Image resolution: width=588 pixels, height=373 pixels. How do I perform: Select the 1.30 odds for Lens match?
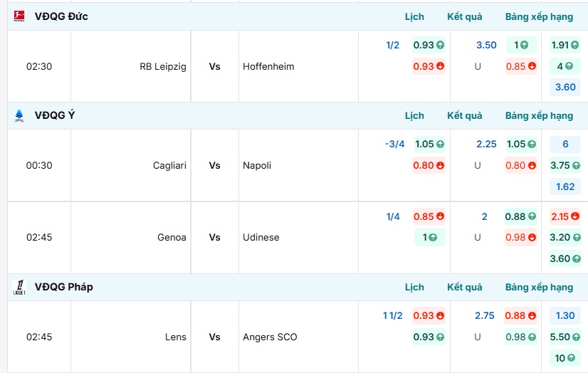coord(565,315)
